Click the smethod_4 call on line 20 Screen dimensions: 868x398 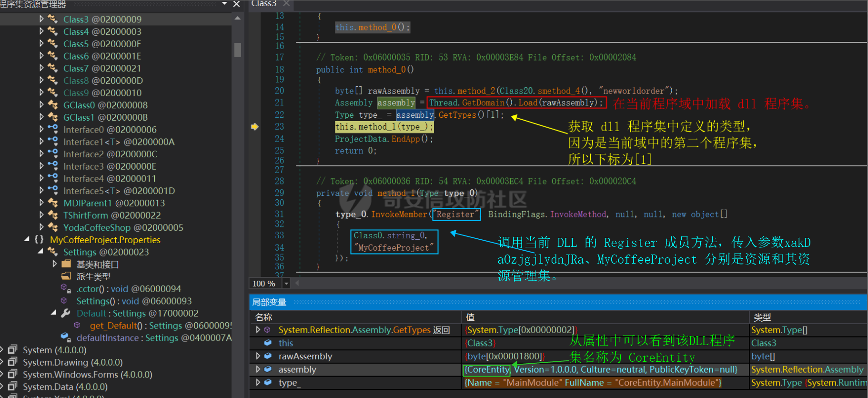pyautogui.click(x=559, y=91)
